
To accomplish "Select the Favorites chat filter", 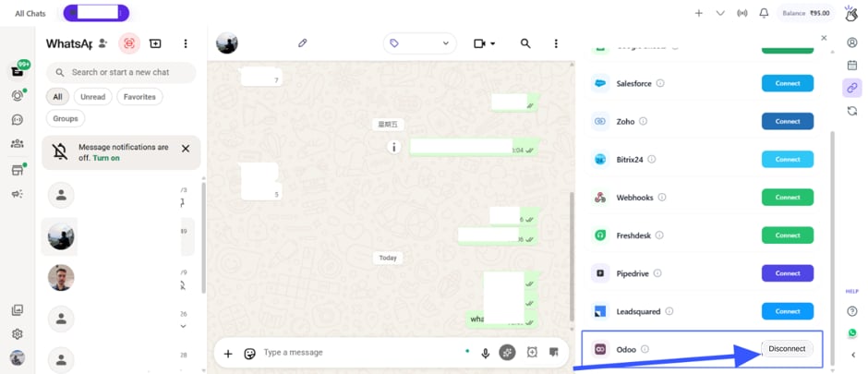I will (139, 97).
